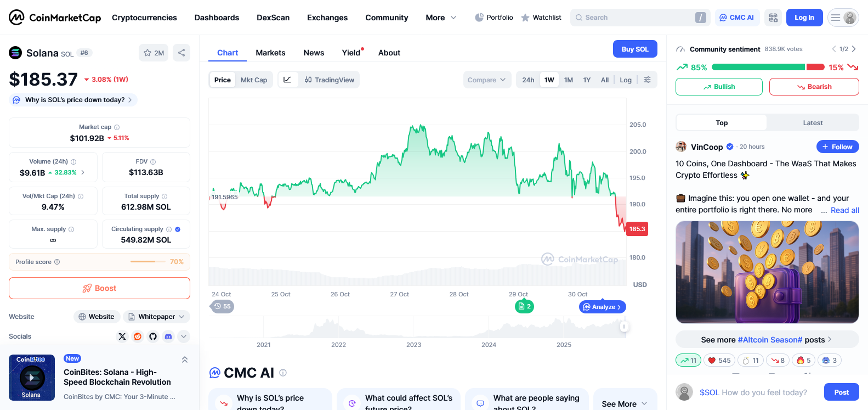868x410 pixels.
Task: Open chart settings sliders icon
Action: pos(648,80)
